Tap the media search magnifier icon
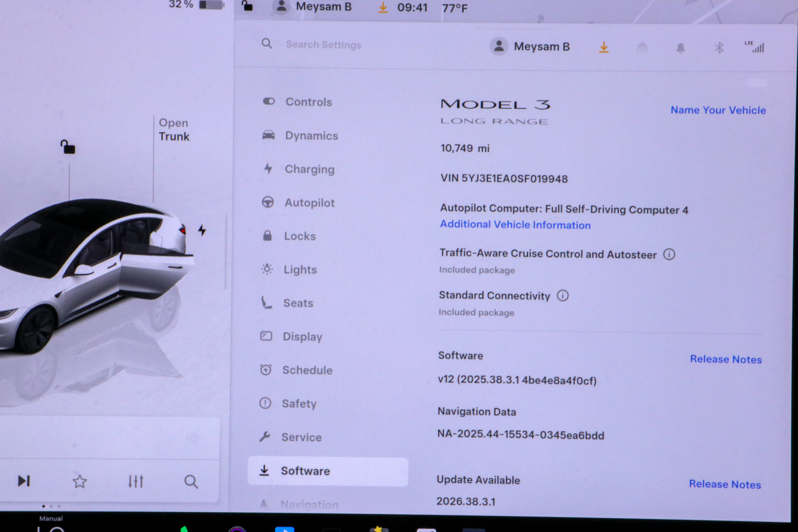The width and height of the screenshot is (798, 532). [191, 482]
